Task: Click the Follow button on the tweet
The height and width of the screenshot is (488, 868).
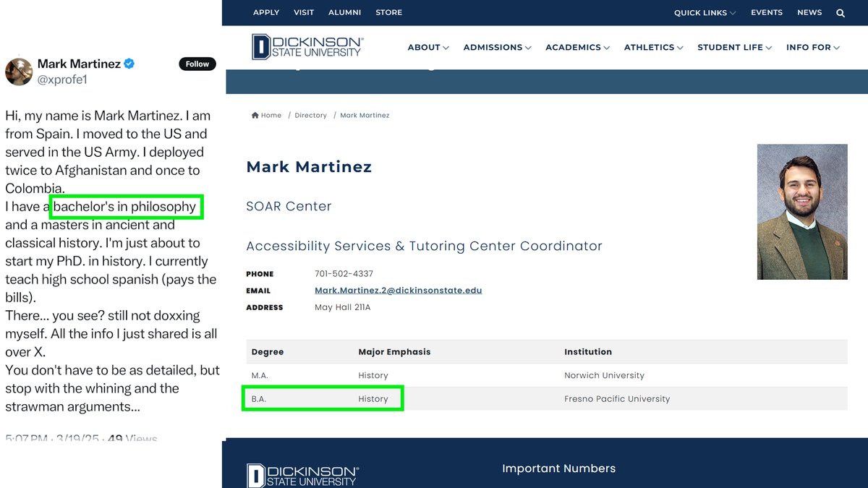Action: 197,64
